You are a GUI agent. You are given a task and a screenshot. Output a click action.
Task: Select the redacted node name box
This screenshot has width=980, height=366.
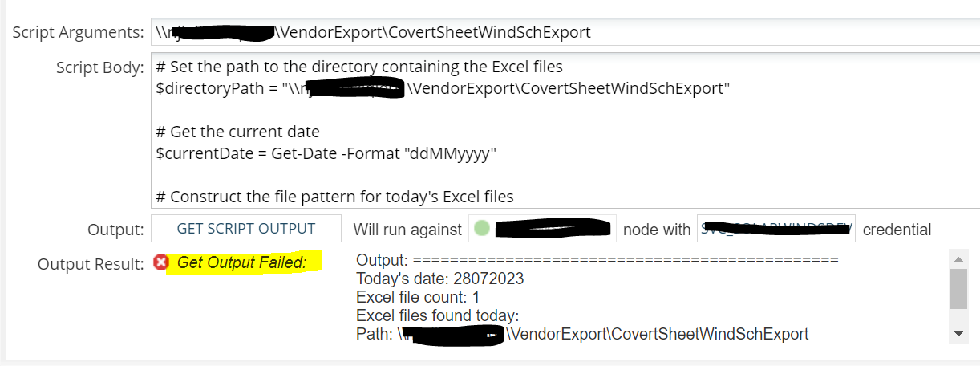click(x=542, y=229)
